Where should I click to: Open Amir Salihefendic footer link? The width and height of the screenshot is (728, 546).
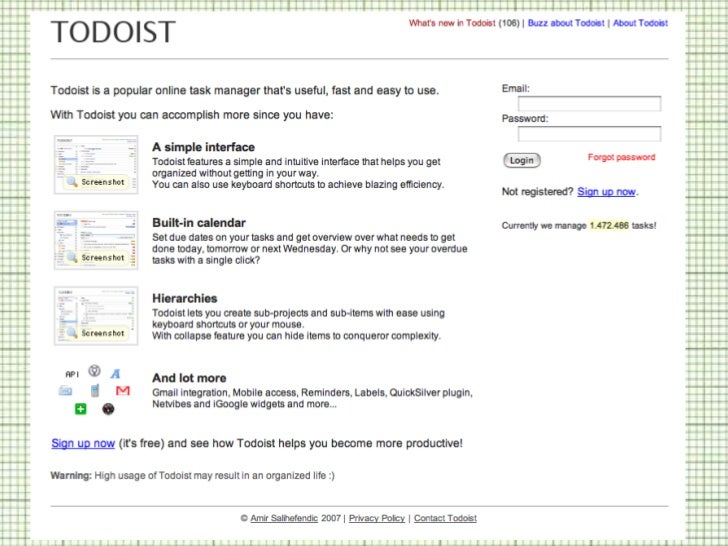[x=284, y=518]
